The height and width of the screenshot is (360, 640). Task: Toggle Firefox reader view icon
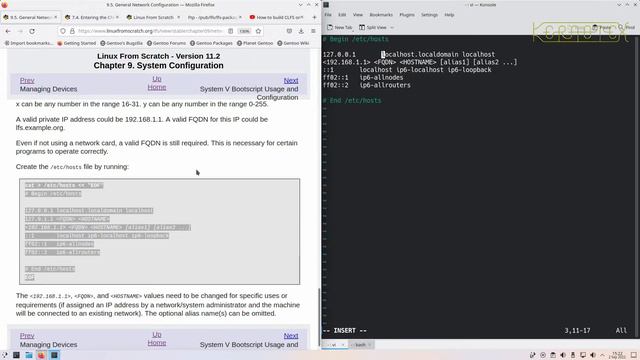coord(231,31)
